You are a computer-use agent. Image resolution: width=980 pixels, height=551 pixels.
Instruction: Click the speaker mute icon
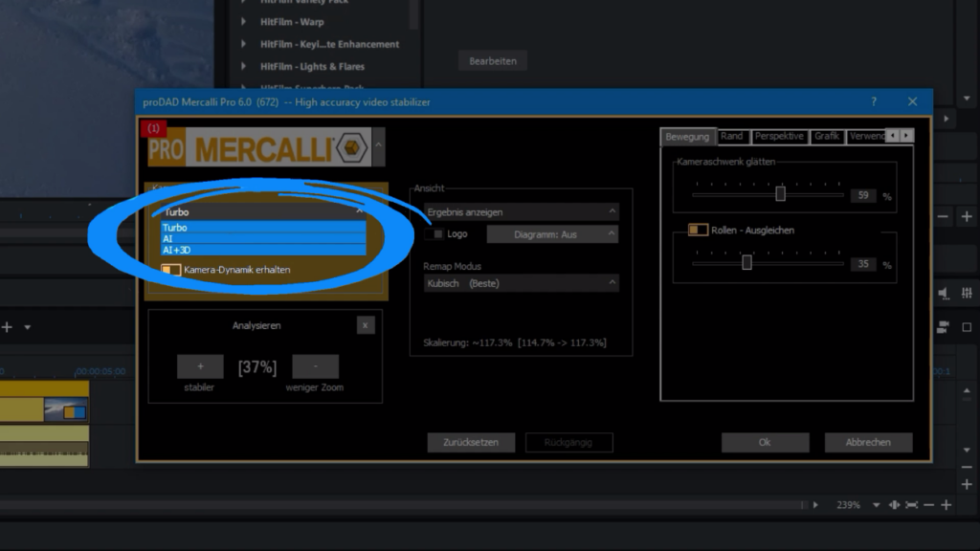(x=943, y=293)
